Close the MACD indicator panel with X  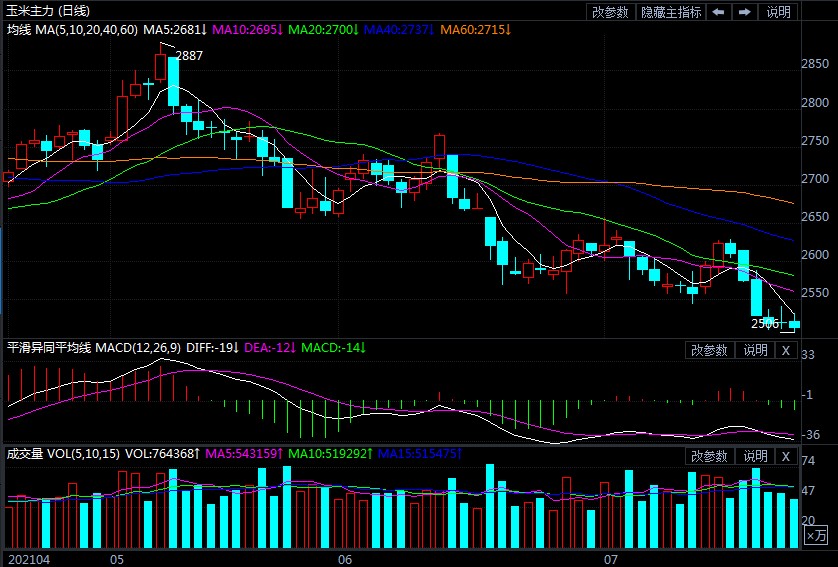coord(785,350)
